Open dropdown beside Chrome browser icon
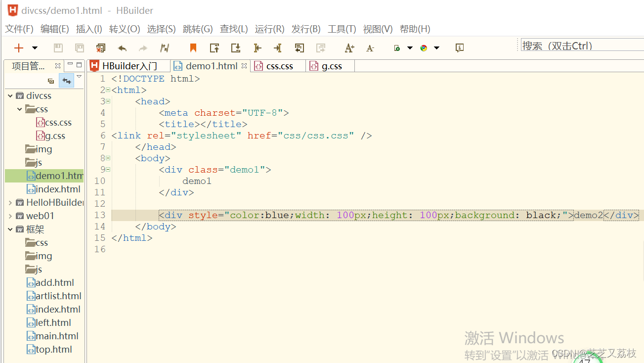Screen dimensions: 644x363 click(436, 48)
